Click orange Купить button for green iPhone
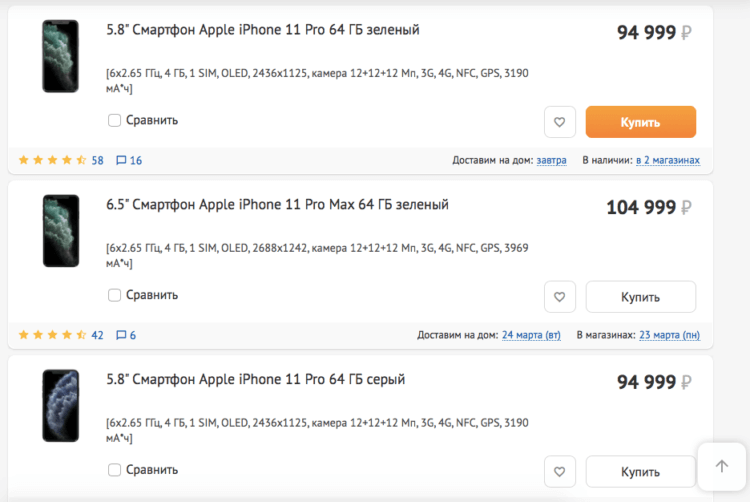This screenshot has width=750, height=502. click(x=640, y=122)
